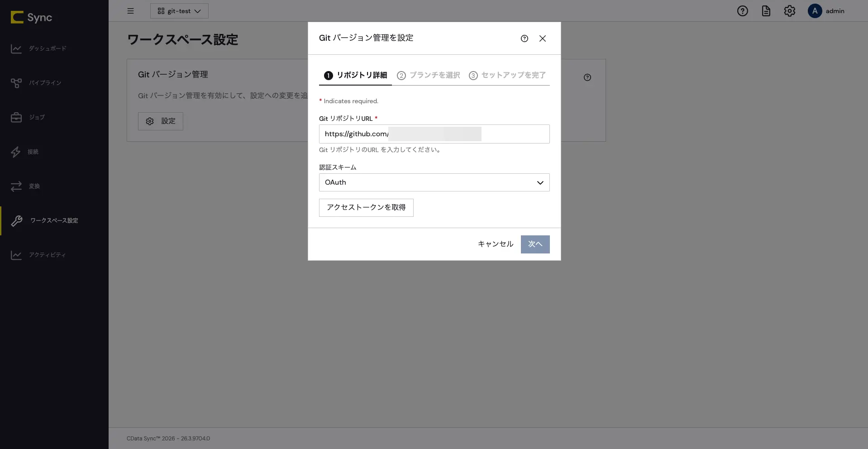Click the transformations arrows icon
Image resolution: width=868 pixels, height=449 pixels.
(16, 186)
